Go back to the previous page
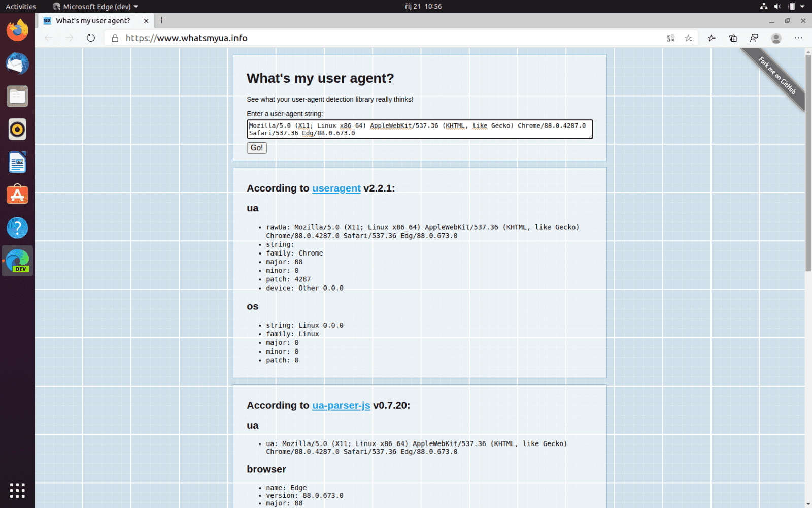The width and height of the screenshot is (812, 508). coord(49,38)
